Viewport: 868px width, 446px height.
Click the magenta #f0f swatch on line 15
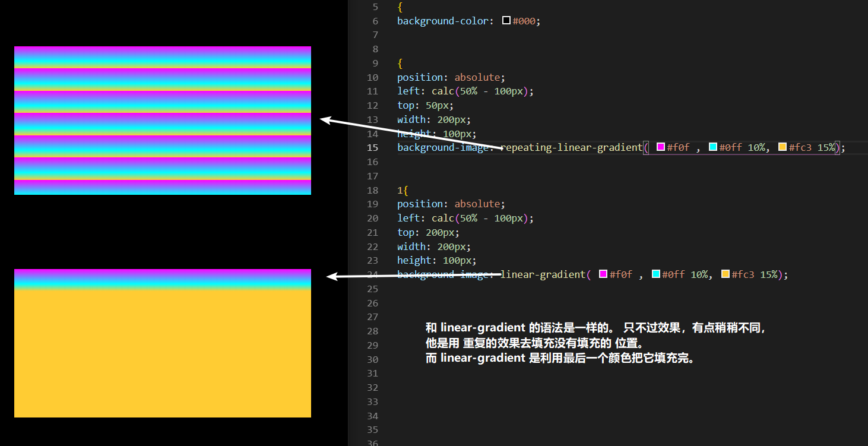click(660, 147)
